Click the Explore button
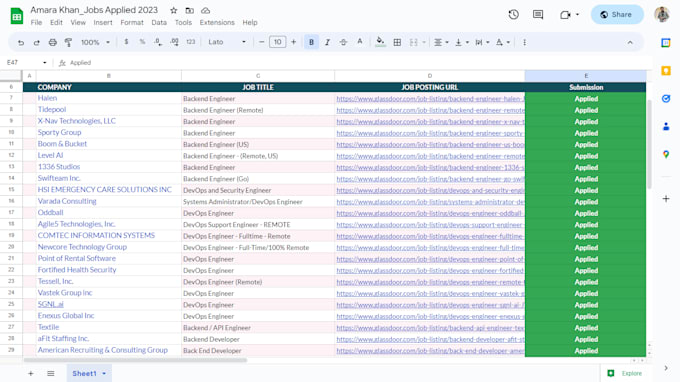This screenshot has width=680, height=382. [x=625, y=373]
